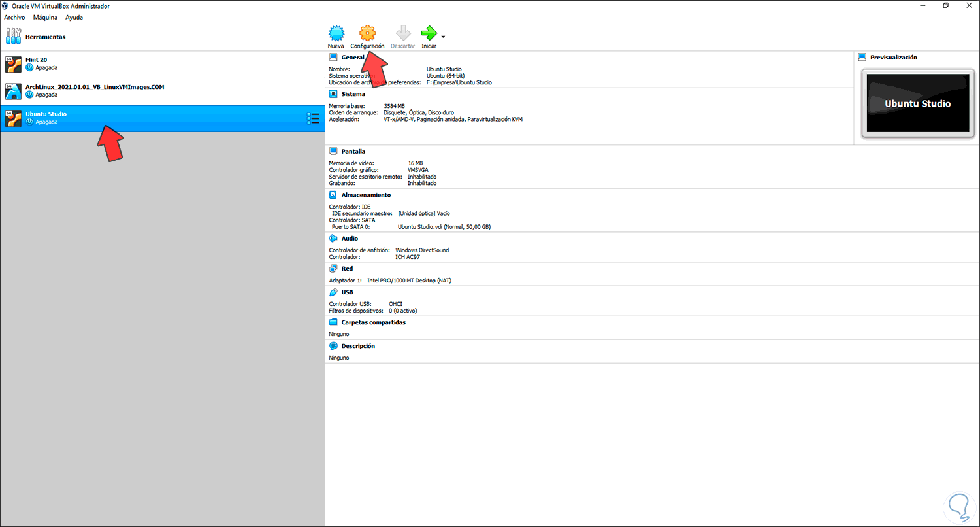Click the Intel PRO/1000 MT Desktop (NAT) adapter
Screen dimensions: 980x527
[x=410, y=280]
